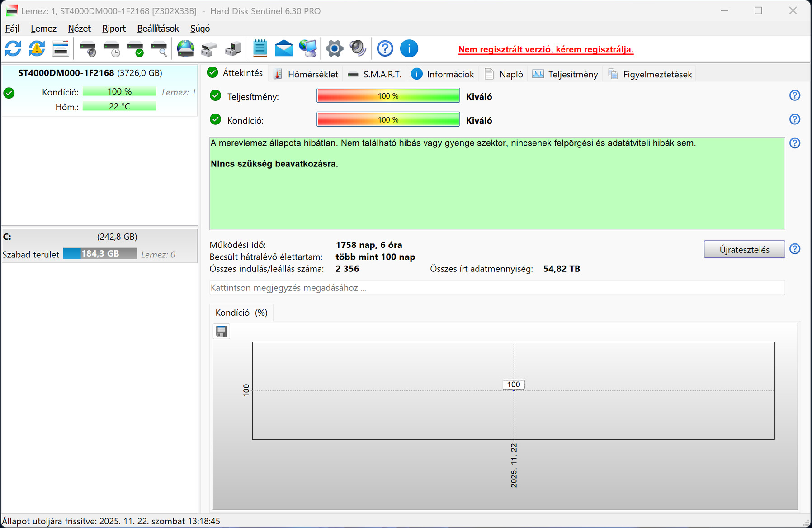Click help icon next to Kondíció bar
812x528 pixels.
pyautogui.click(x=795, y=119)
